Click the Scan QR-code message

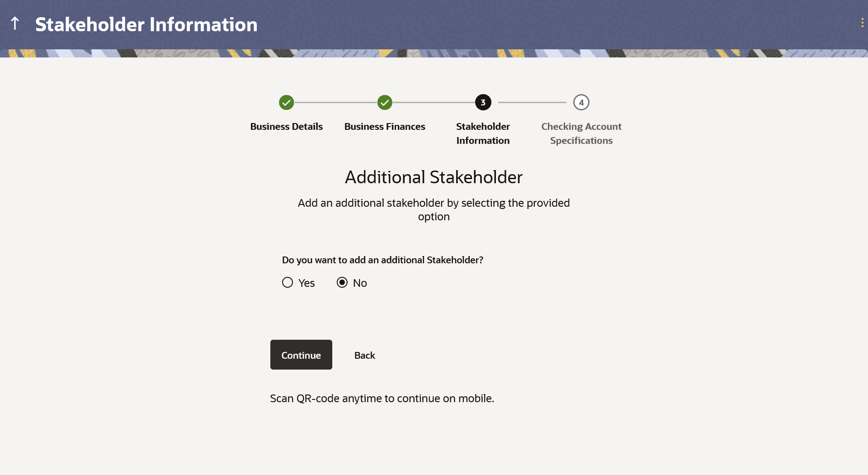[382, 399]
